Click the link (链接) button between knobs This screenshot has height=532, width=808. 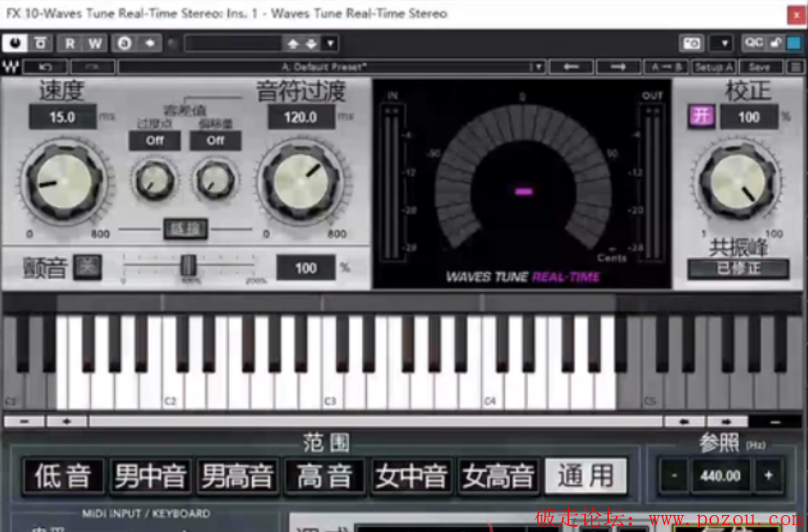(x=186, y=228)
